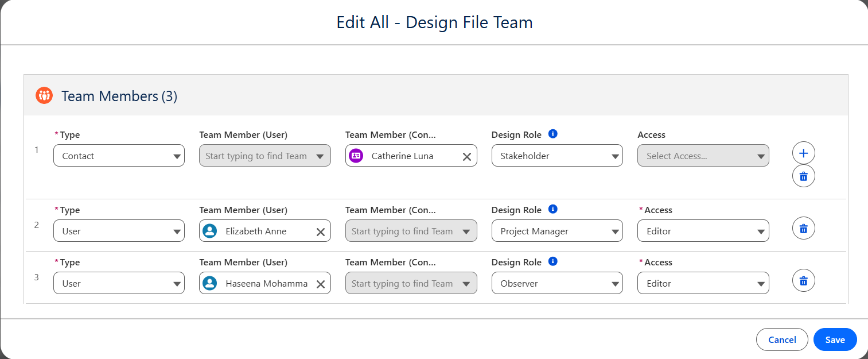868x359 pixels.
Task: Click Haseena Mohamma's user avatar icon
Action: click(209, 283)
